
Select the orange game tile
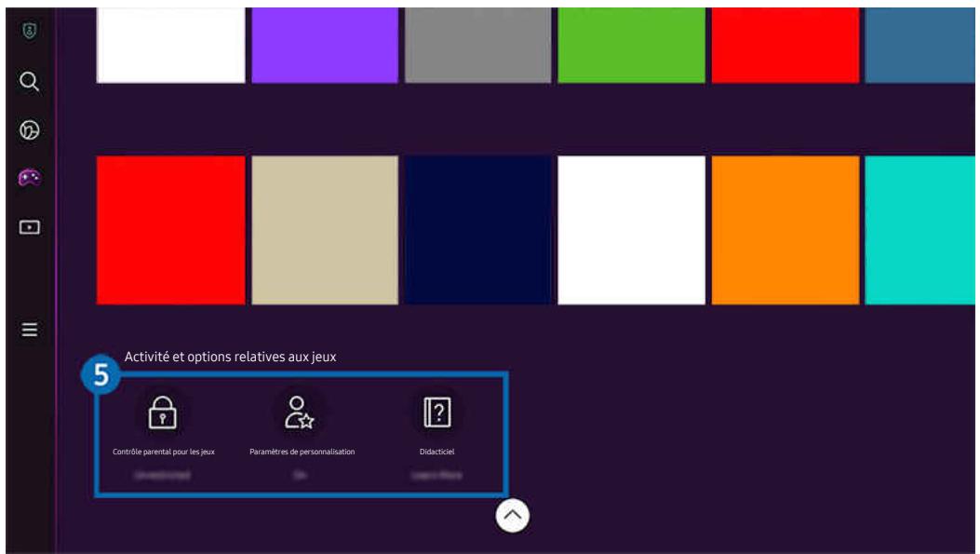[x=785, y=230]
